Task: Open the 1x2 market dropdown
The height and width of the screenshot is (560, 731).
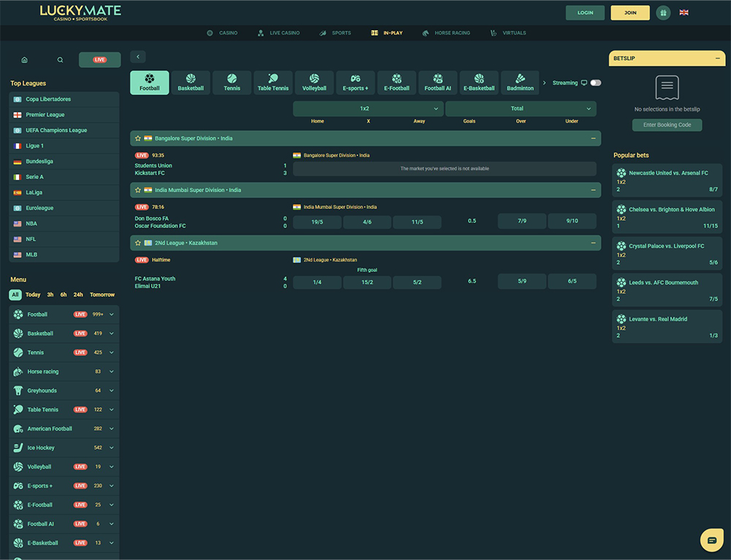Action: pyautogui.click(x=368, y=108)
